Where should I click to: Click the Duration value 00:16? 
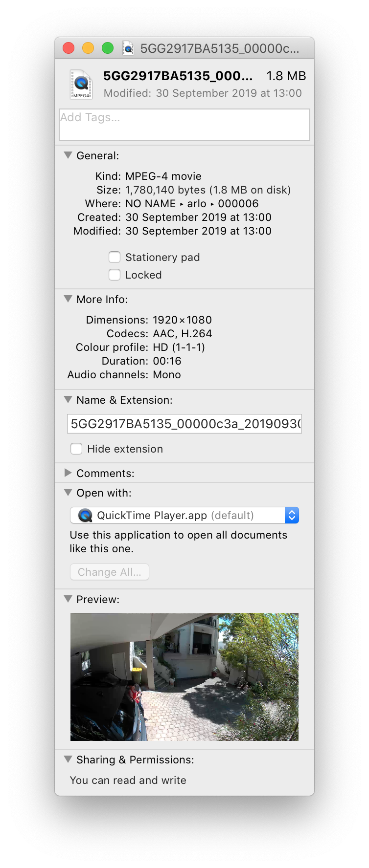tap(167, 361)
